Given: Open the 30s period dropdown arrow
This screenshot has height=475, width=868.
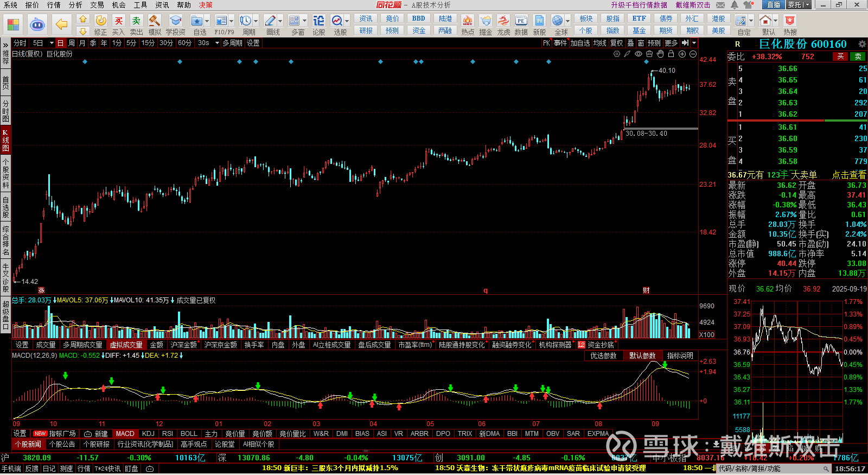Looking at the screenshot, I should [x=217, y=43].
